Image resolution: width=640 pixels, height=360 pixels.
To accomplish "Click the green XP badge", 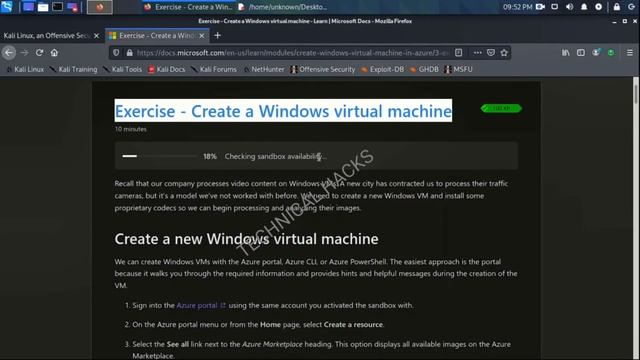I will (x=501, y=108).
